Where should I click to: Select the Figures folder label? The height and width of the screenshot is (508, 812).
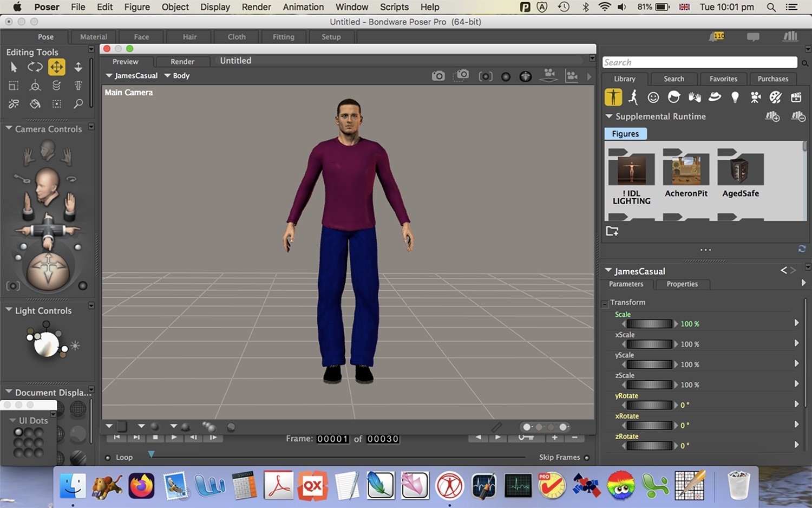click(625, 134)
